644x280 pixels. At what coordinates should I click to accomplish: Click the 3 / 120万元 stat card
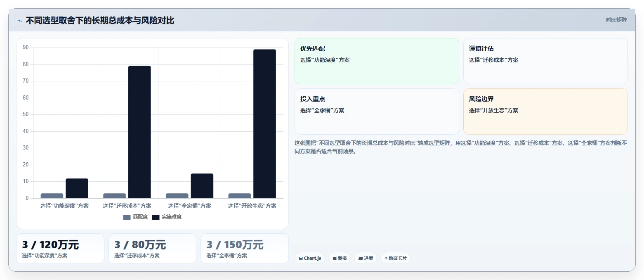(x=60, y=249)
